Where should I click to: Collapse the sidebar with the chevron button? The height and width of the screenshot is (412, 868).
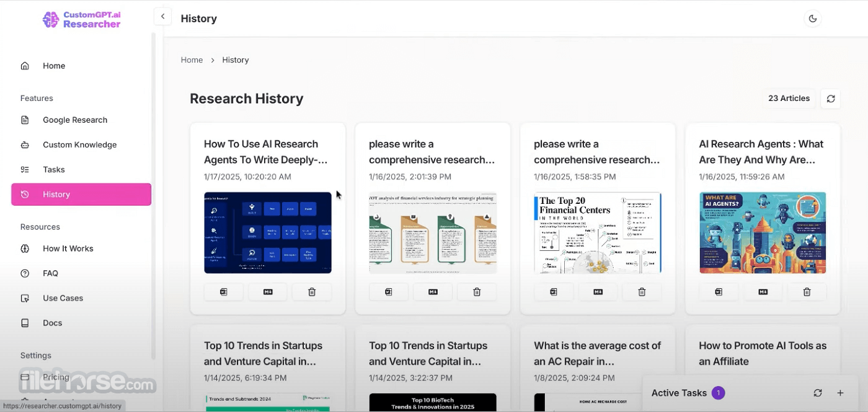point(162,17)
